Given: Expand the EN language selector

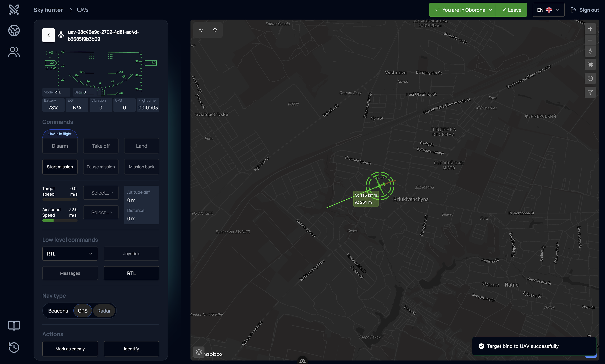Looking at the screenshot, I should click(x=548, y=10).
